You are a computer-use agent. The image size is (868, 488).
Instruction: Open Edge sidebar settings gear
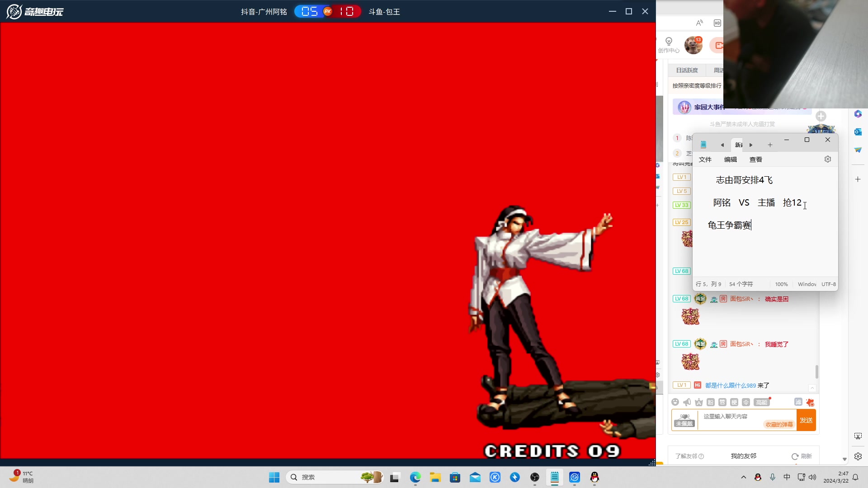tap(858, 456)
